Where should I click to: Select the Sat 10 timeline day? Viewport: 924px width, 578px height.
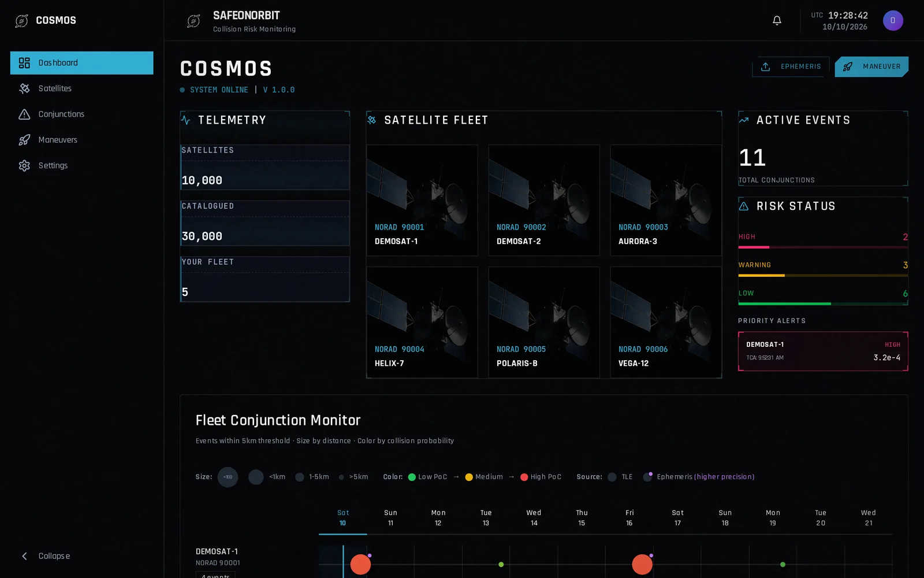tap(343, 518)
